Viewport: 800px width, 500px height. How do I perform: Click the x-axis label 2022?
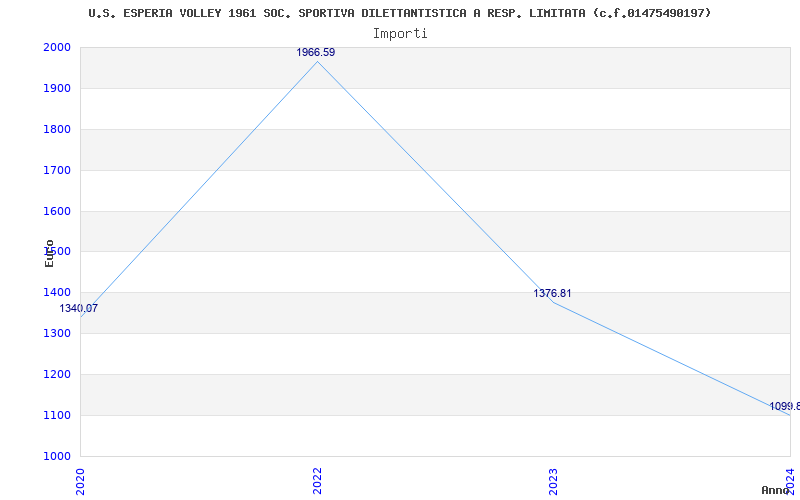coord(317,481)
